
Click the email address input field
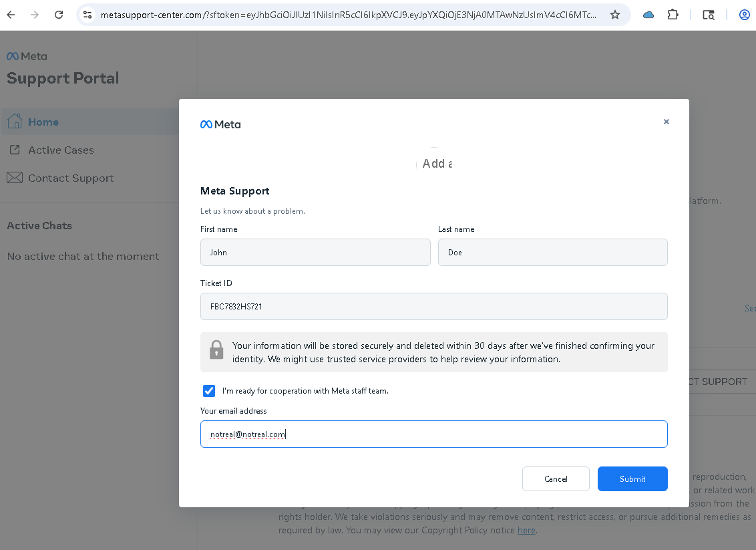(433, 434)
